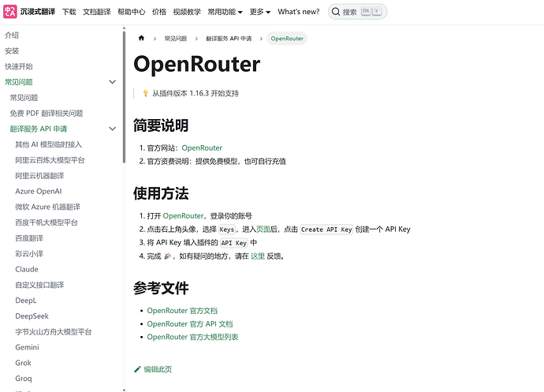Select Gemini in sidebar
The image size is (544, 392).
27,347
